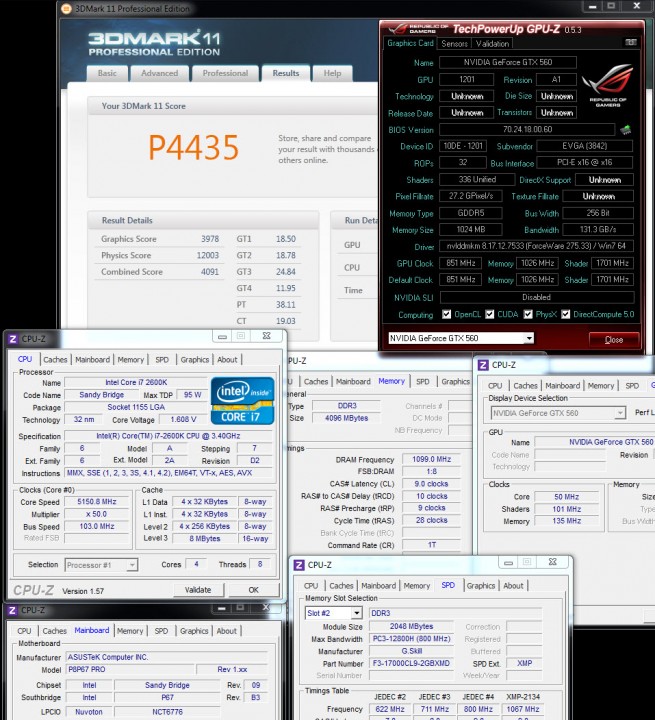Click the GPU-Z Driver version field
Screen dimensions: 655x720
536,246
